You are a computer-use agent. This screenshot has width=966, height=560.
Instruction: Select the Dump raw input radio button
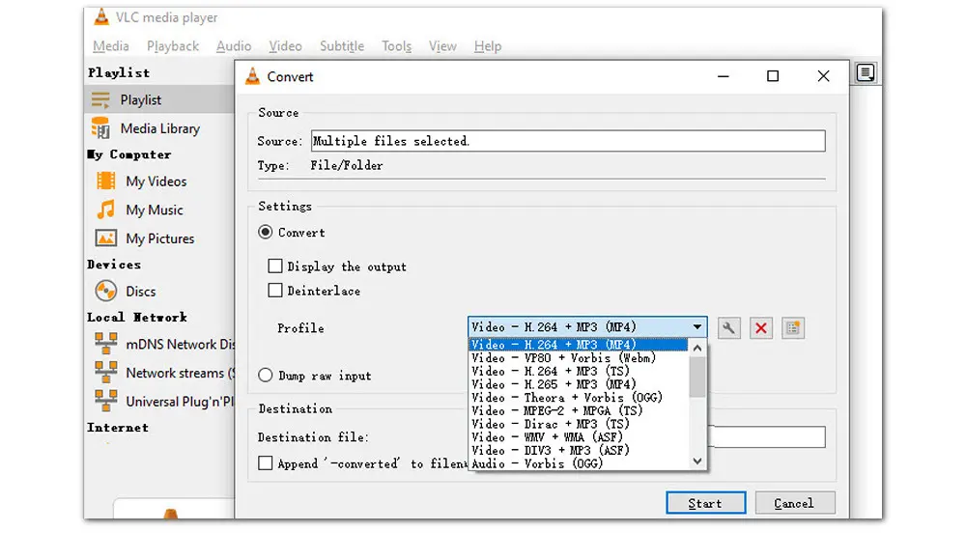tap(265, 376)
